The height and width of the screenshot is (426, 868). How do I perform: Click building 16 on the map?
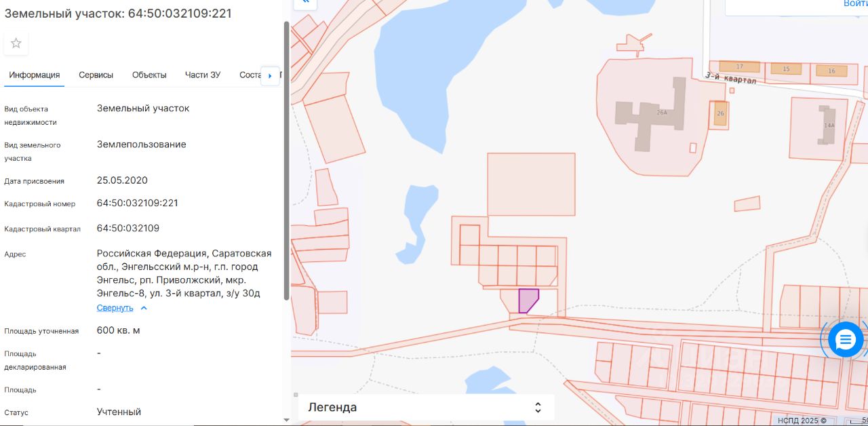tap(831, 71)
